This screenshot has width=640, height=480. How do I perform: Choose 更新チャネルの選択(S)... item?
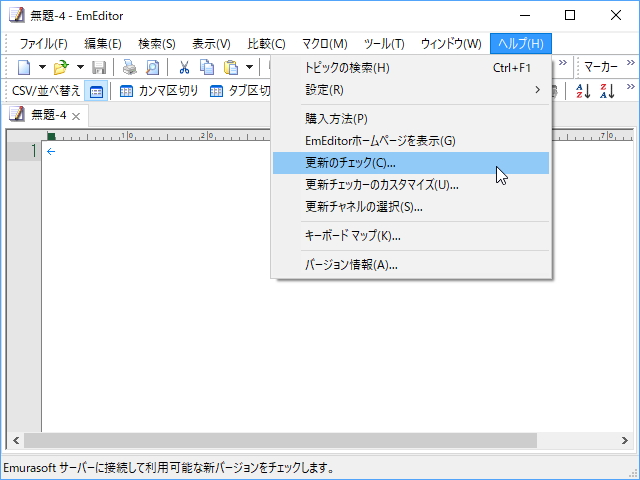[x=411, y=207]
